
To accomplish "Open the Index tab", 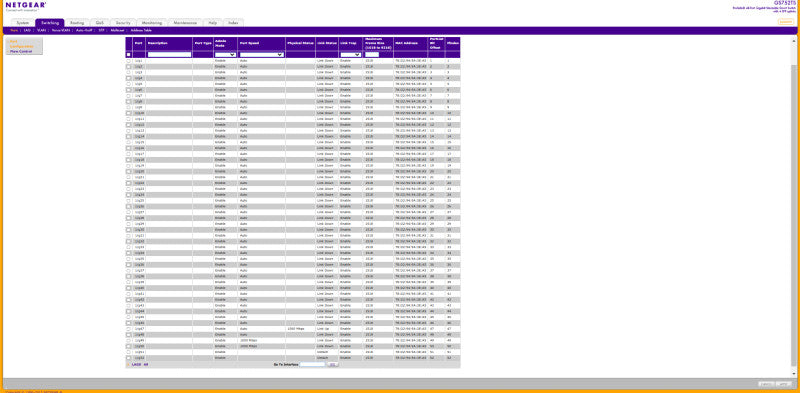I will 233,23.
